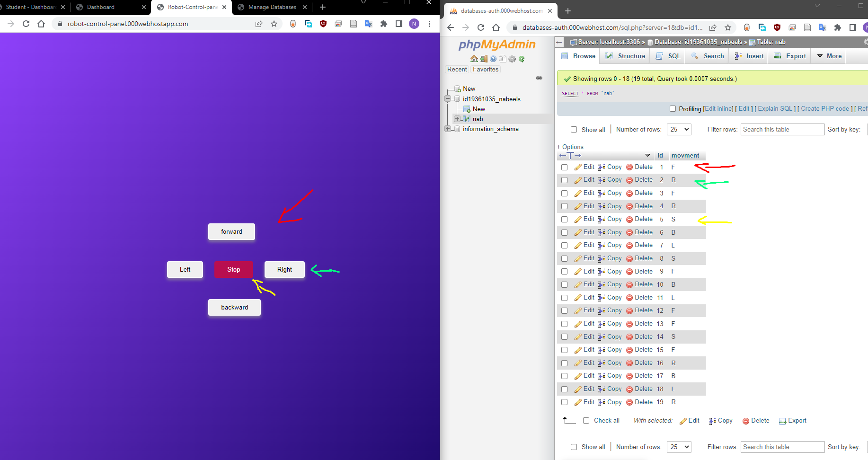The height and width of the screenshot is (460, 868).
Task: Expand the information_schema database node
Action: [448, 129]
